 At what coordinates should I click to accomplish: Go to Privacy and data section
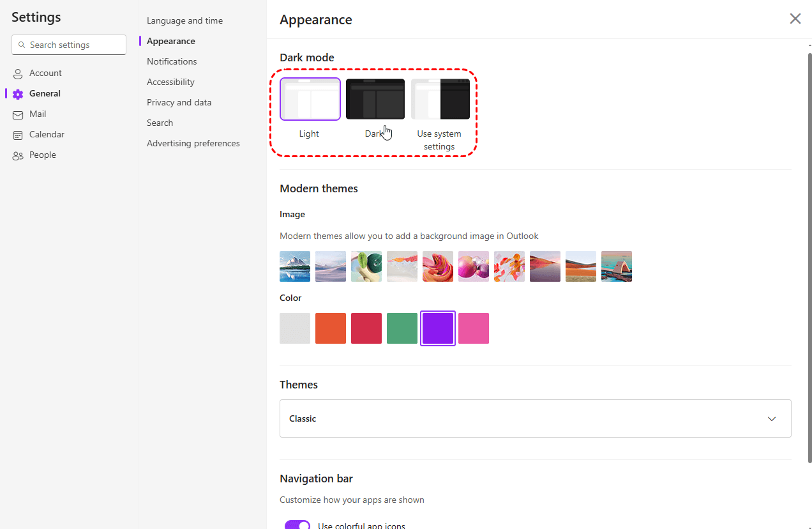[x=179, y=102]
